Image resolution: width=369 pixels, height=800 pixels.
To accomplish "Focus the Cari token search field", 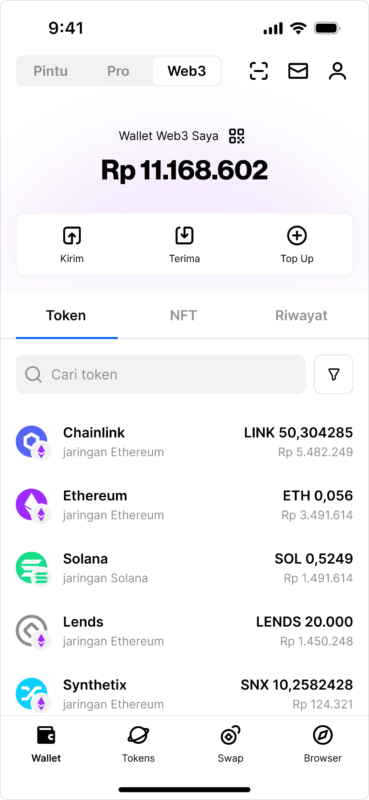I will pos(161,374).
